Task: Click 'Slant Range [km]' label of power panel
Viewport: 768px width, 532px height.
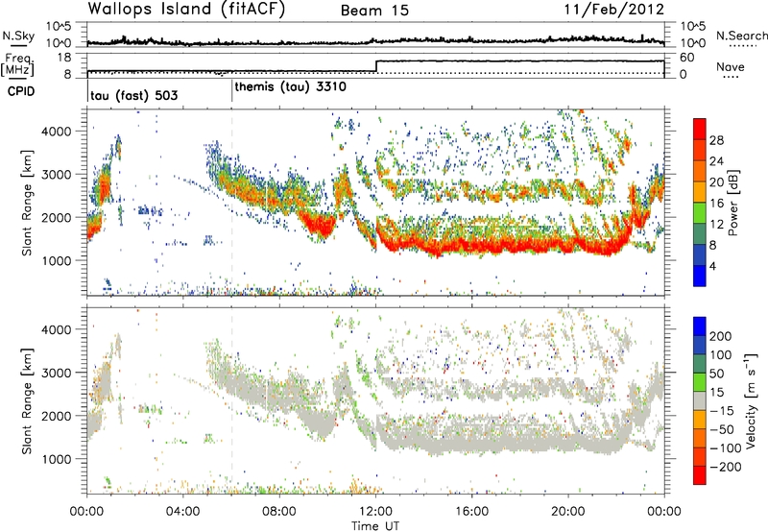Action: tap(27, 203)
